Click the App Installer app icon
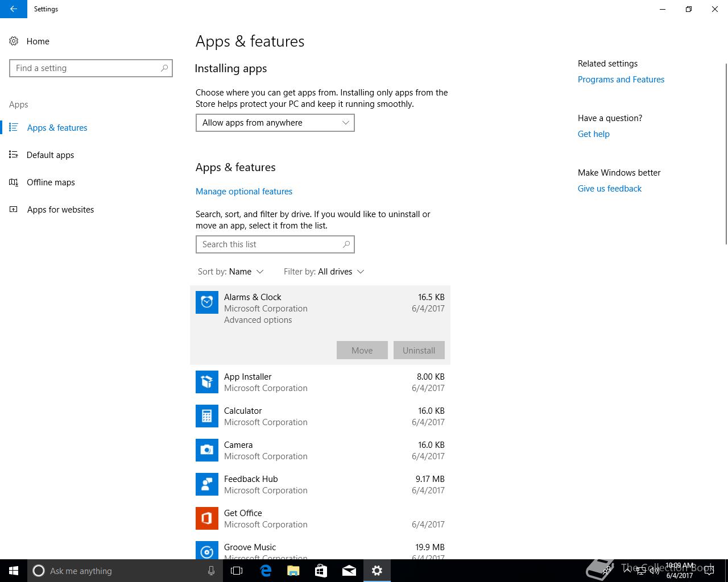 (207, 382)
